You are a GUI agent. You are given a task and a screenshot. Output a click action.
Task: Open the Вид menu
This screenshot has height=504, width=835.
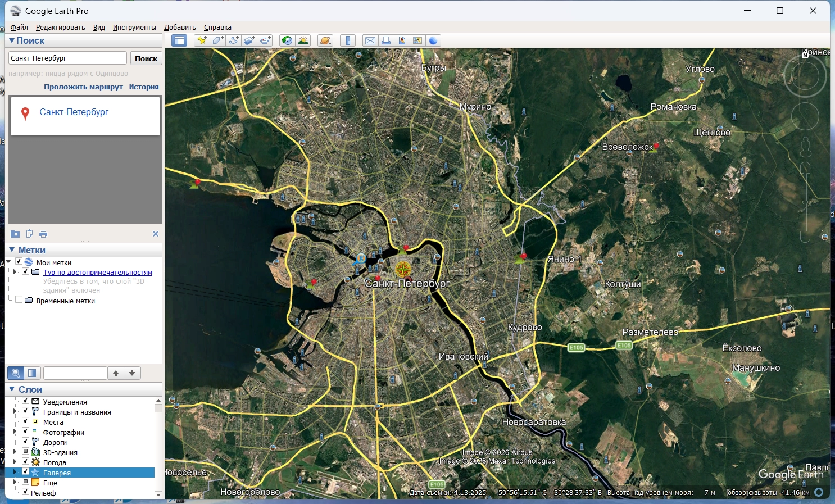[x=99, y=27]
